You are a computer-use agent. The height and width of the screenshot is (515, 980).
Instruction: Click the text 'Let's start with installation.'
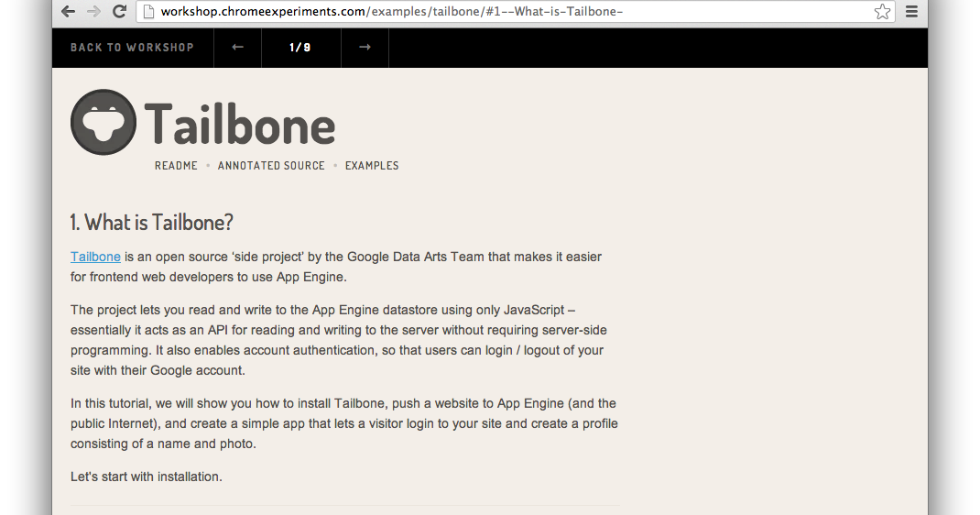(x=147, y=477)
